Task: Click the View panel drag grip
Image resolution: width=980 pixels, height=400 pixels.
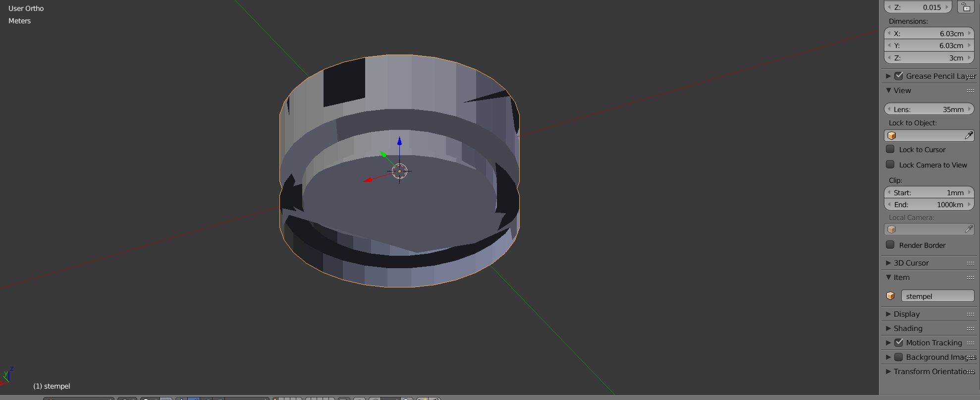Action: pos(970,91)
